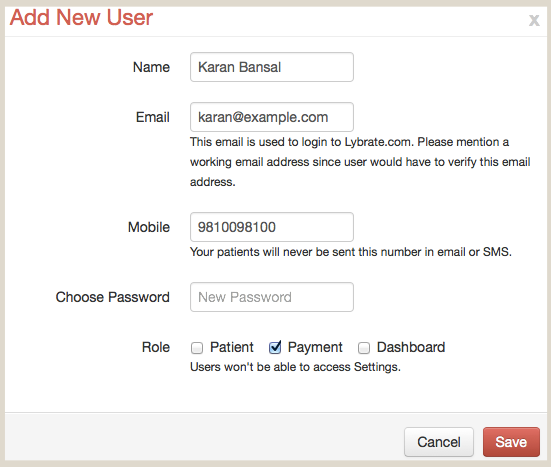Click the Email field label
551x467 pixels.
point(153,117)
